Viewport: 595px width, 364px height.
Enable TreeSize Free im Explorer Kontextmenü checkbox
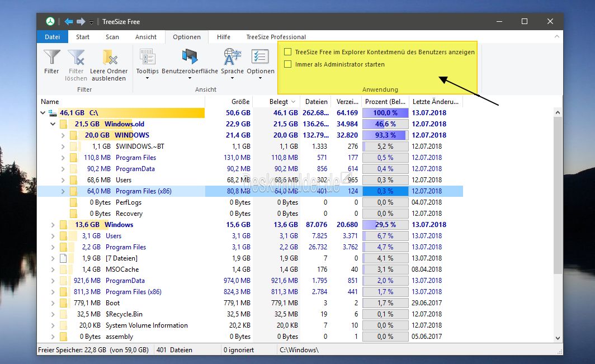(x=288, y=52)
